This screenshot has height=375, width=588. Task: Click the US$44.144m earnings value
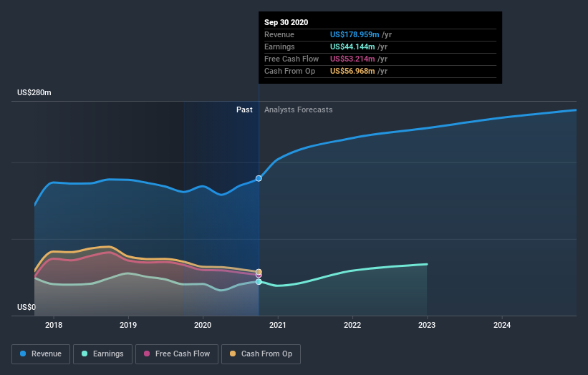click(352, 47)
